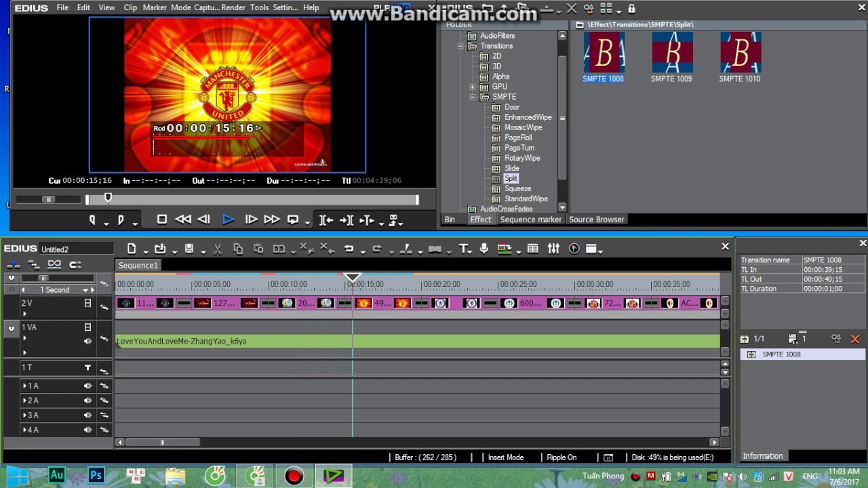Image resolution: width=868 pixels, height=488 pixels.
Task: Select the PageRoll folder in effect tree
Action: (x=518, y=138)
